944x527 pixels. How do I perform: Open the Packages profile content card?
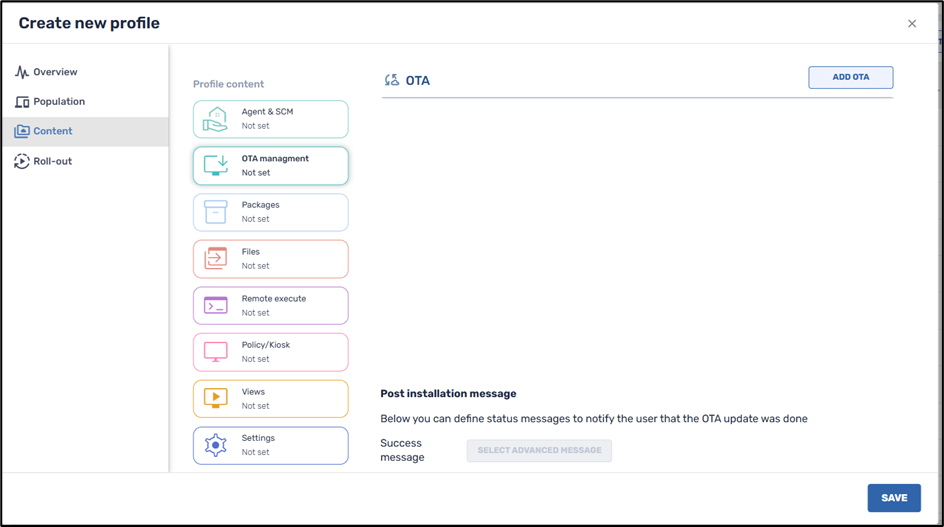[271, 212]
